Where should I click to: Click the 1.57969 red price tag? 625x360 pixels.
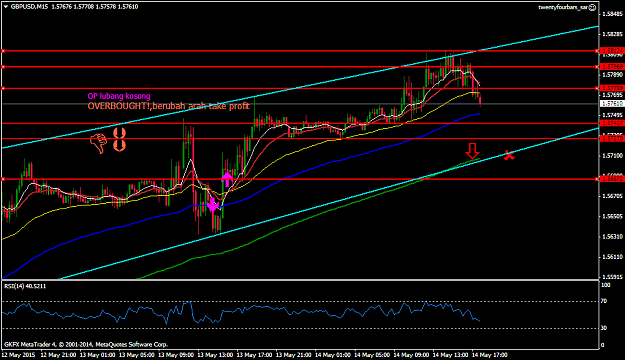pyautogui.click(x=612, y=67)
